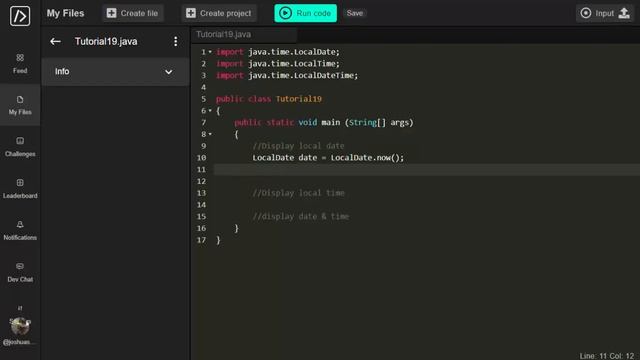Click the upload icon next to Input
The width and height of the screenshot is (640, 360).
tap(624, 13)
